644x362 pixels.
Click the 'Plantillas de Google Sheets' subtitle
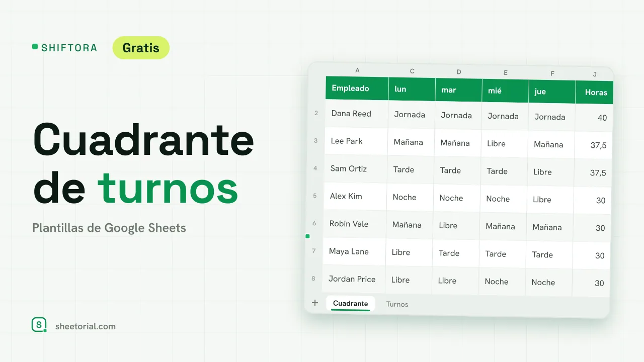point(109,228)
